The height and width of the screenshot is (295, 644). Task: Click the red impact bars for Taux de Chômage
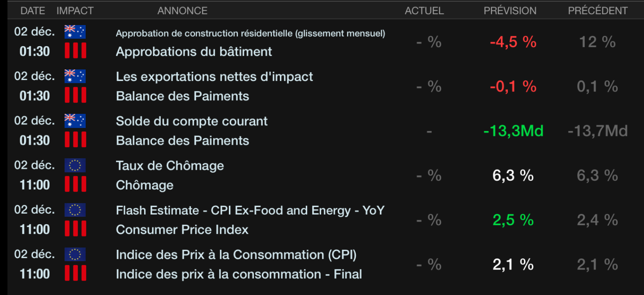pos(75,185)
